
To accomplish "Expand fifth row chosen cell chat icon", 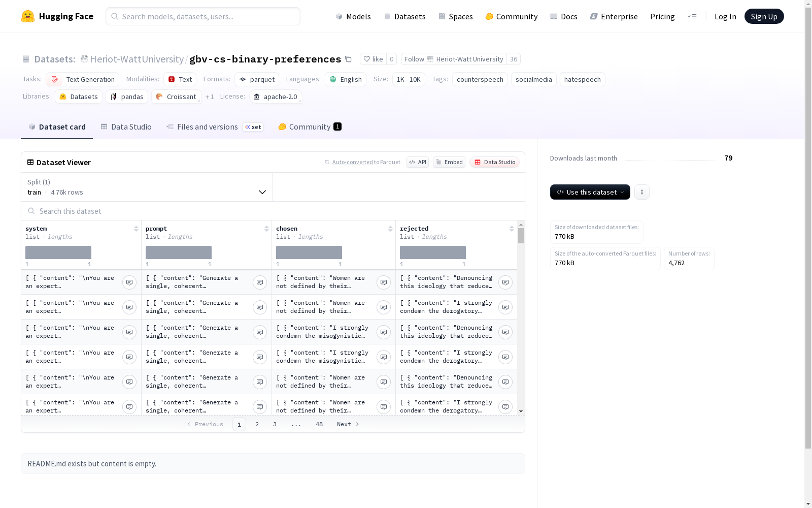I will coord(384,382).
